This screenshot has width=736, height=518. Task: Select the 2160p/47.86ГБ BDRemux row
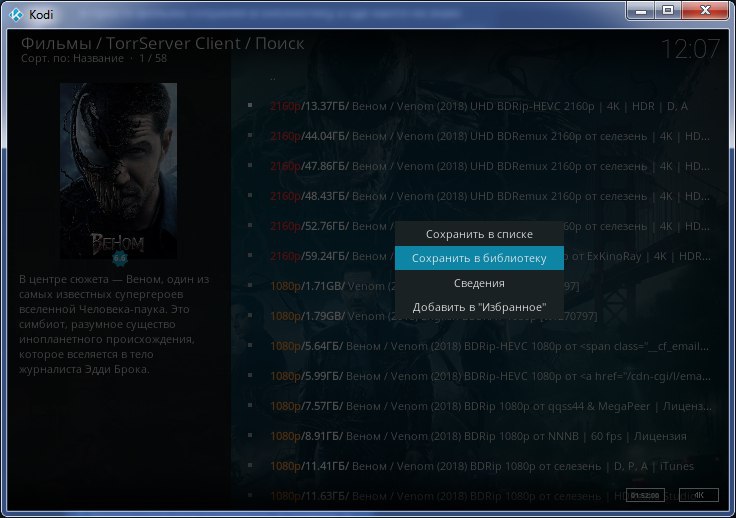coord(479,166)
